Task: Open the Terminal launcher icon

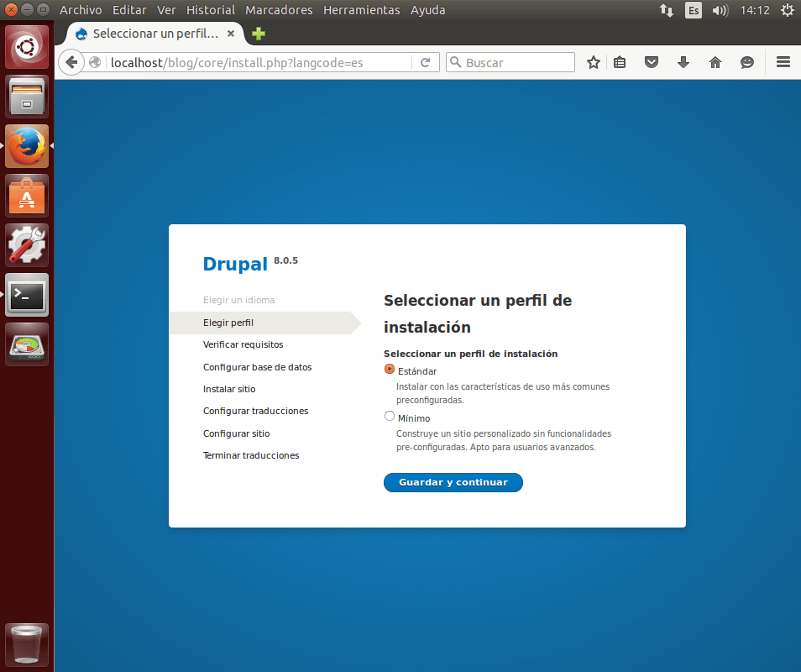Action: pos(27,295)
